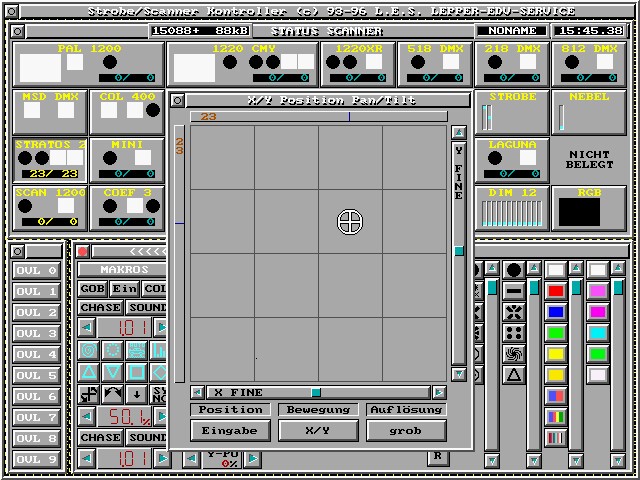The width and height of the screenshot is (640, 480).
Task: Start the cyan dotted circle macro
Action: click(x=113, y=350)
